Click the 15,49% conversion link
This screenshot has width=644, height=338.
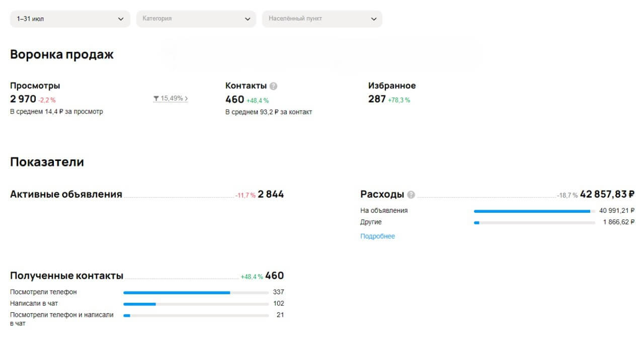tap(172, 99)
